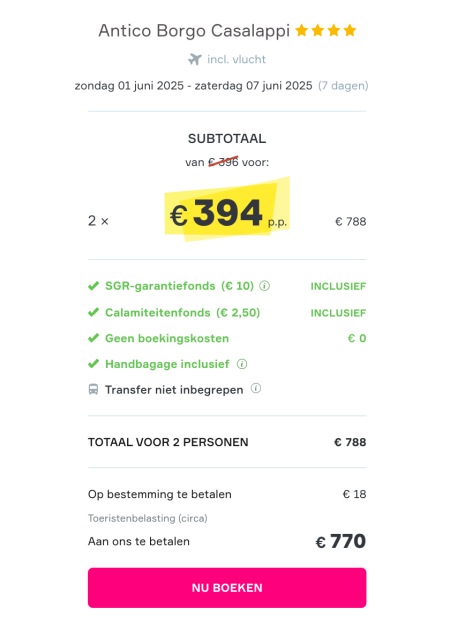Click the crossed-out €396 original price
Viewport: 450px width, 617px height.
pos(223,162)
